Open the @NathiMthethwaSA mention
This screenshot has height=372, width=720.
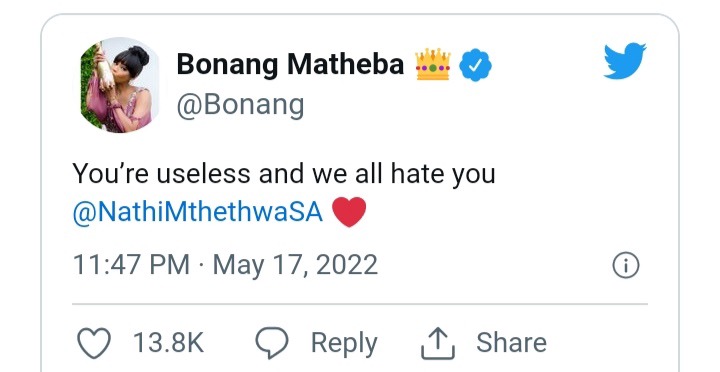(198, 212)
